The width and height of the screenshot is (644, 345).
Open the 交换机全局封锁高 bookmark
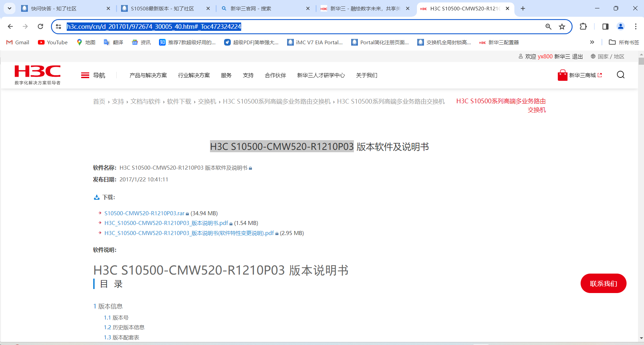444,42
